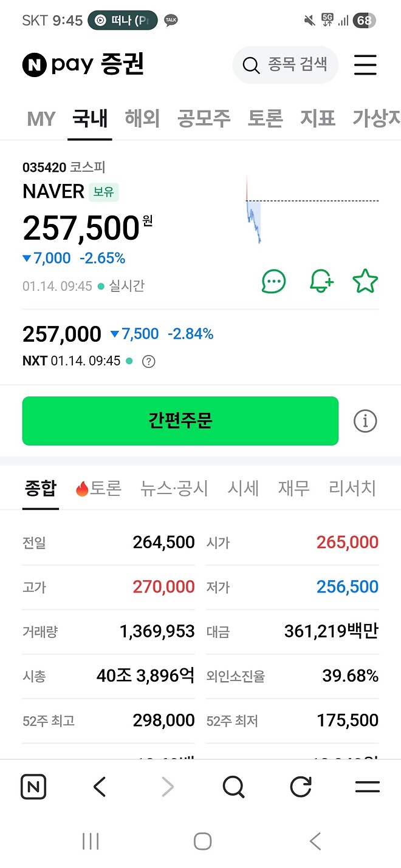This screenshot has width=401, height=868.
Task: Tap the 보유 holding badge next to NAVER
Action: (103, 192)
